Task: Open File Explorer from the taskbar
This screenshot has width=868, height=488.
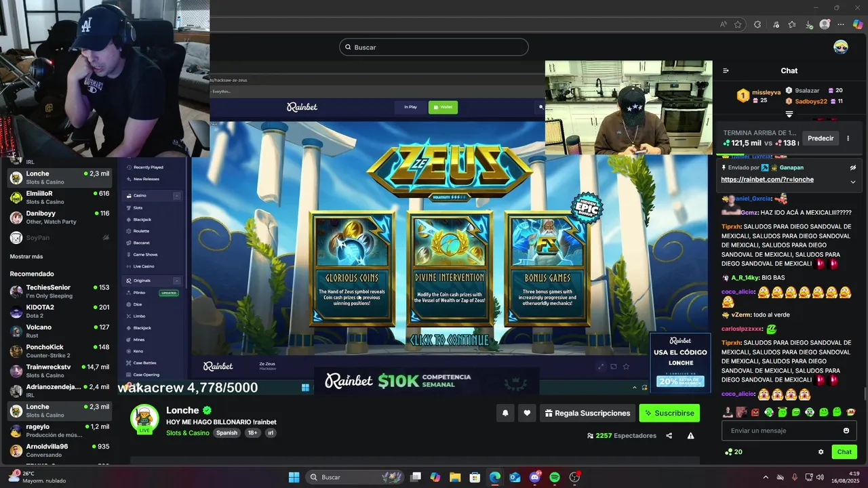Action: coord(455,477)
